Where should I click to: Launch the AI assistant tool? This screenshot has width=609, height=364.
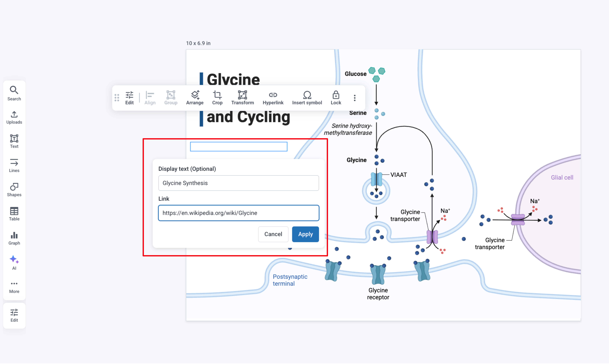(14, 262)
